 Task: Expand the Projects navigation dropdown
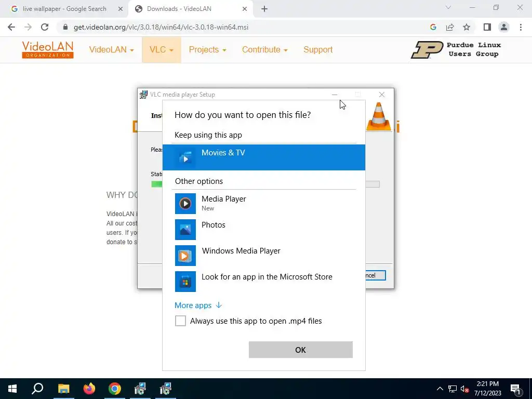(208, 50)
